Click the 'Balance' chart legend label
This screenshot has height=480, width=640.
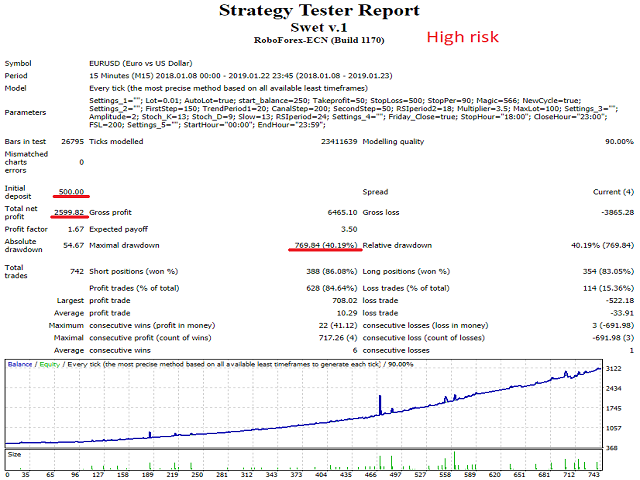click(20, 364)
